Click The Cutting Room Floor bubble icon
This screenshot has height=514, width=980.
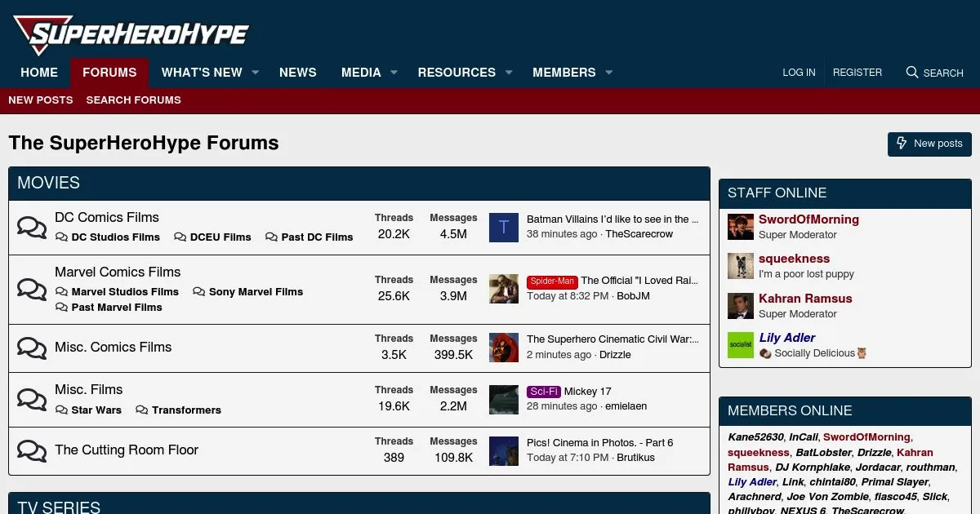click(x=32, y=451)
